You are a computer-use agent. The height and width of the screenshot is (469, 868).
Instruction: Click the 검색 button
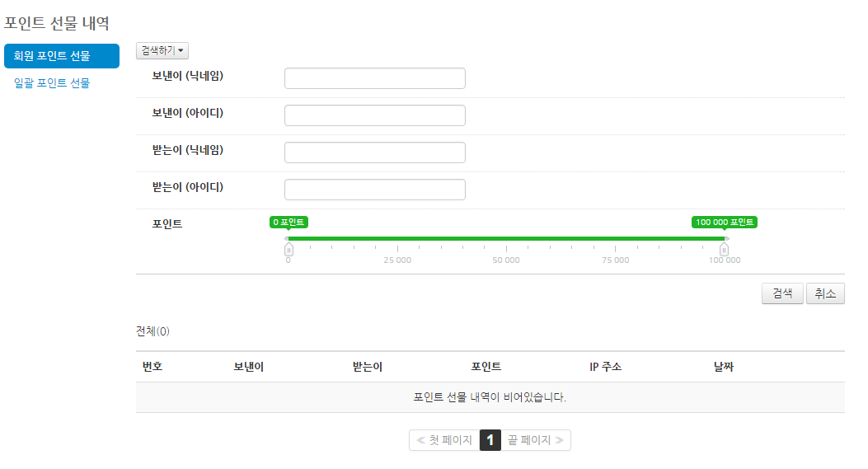point(782,293)
